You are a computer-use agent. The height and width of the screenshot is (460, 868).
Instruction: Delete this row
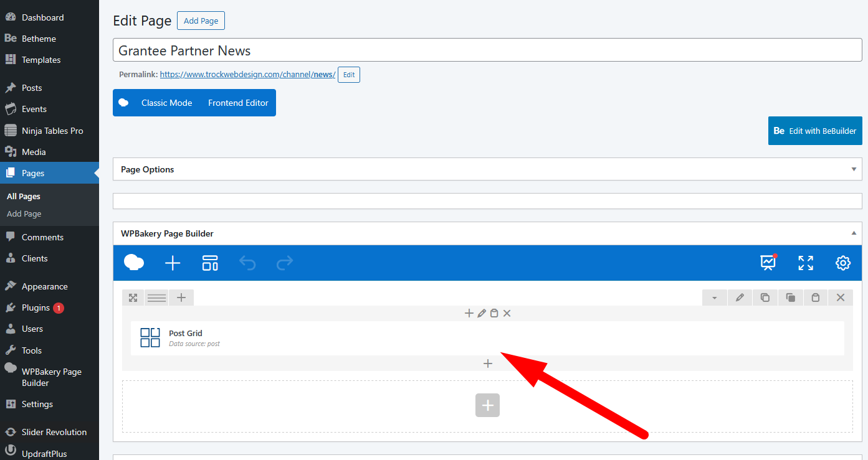click(841, 298)
